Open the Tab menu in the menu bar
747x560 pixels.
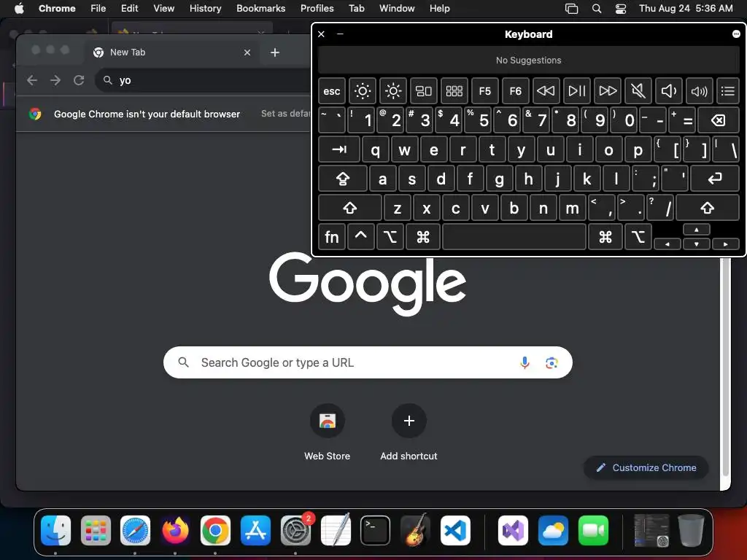pos(356,8)
